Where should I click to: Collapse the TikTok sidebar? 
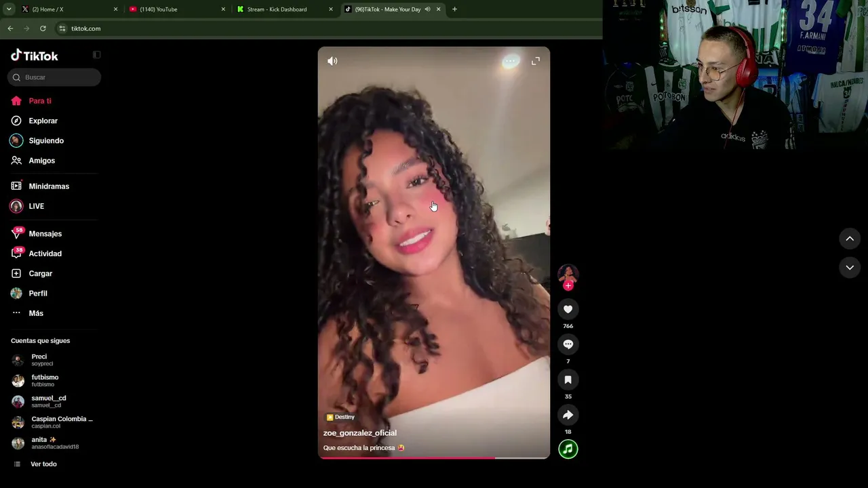click(96, 55)
